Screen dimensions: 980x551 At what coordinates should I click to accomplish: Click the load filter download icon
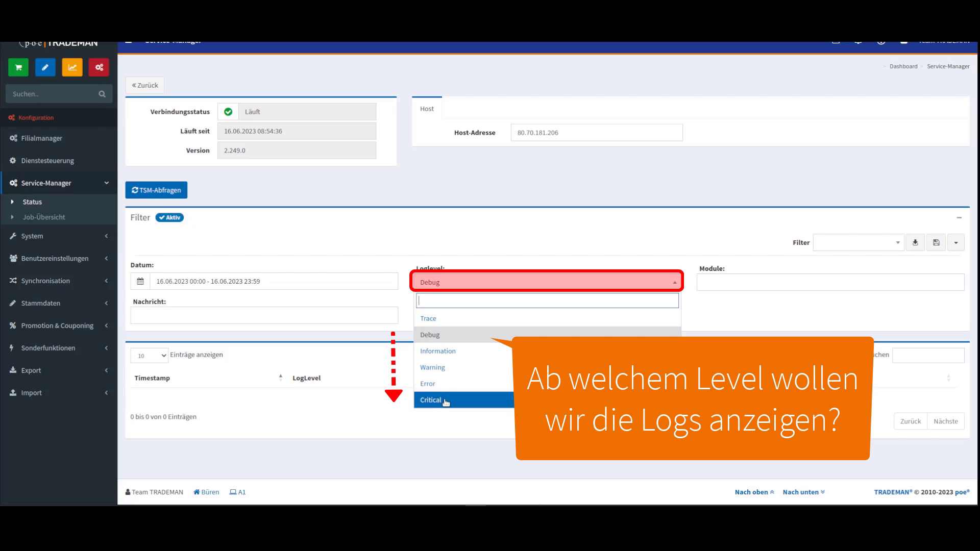point(915,243)
